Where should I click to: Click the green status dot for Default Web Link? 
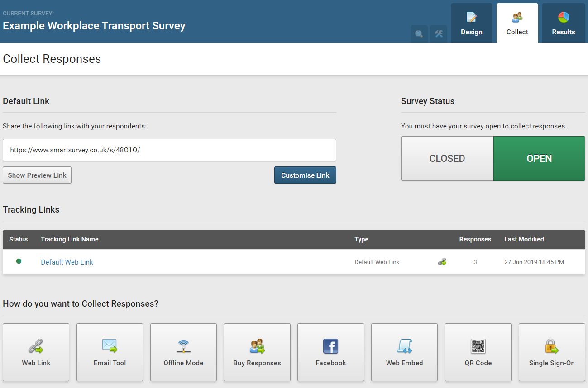(x=18, y=262)
